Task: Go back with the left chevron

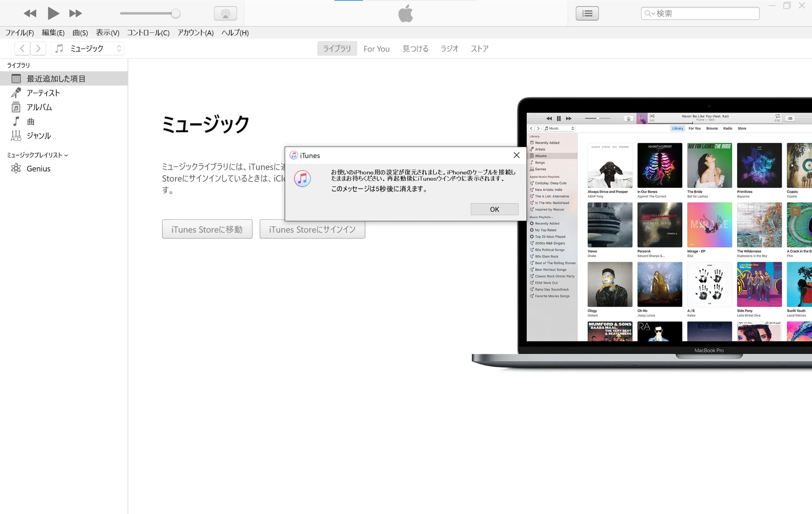Action: click(x=22, y=49)
